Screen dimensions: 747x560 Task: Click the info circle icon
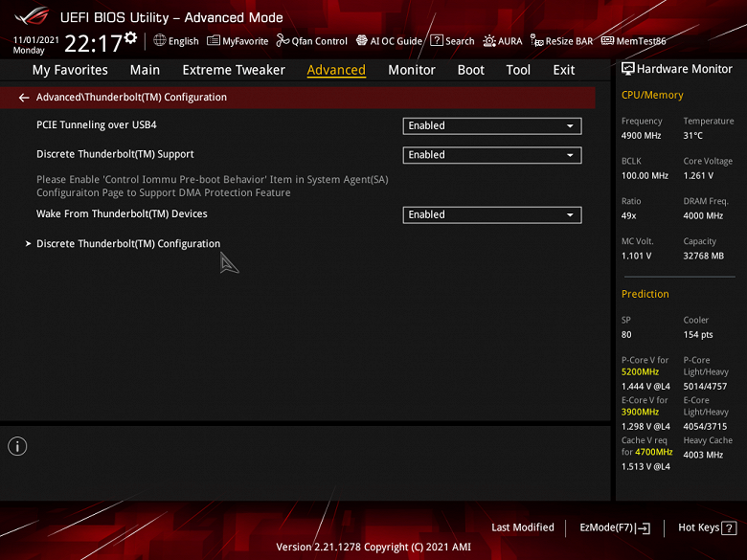(17, 446)
